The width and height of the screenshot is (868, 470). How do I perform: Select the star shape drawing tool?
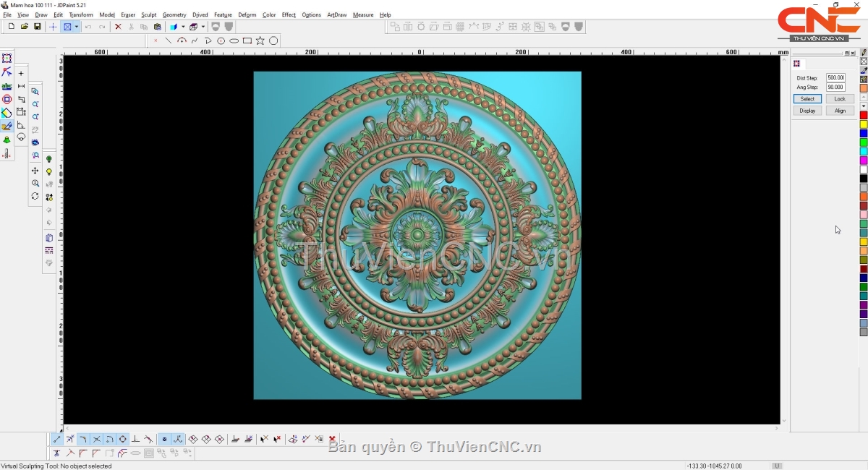(260, 41)
